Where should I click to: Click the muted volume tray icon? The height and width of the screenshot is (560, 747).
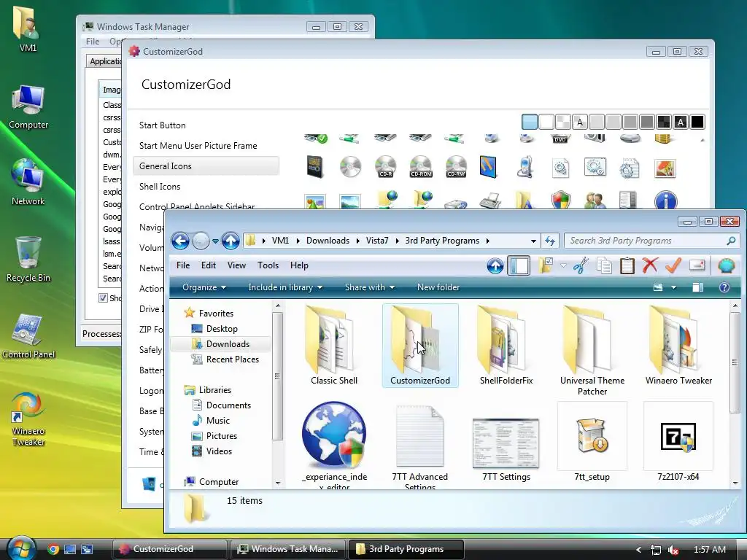coord(673,550)
